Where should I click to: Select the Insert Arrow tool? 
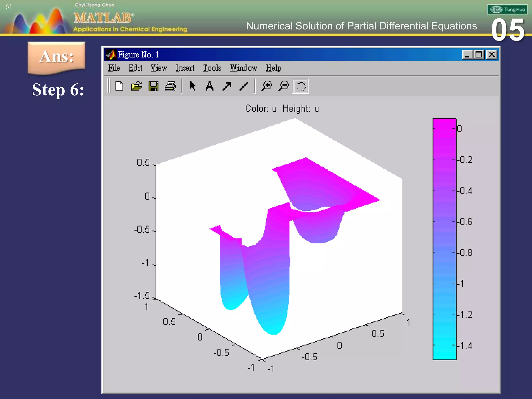227,86
